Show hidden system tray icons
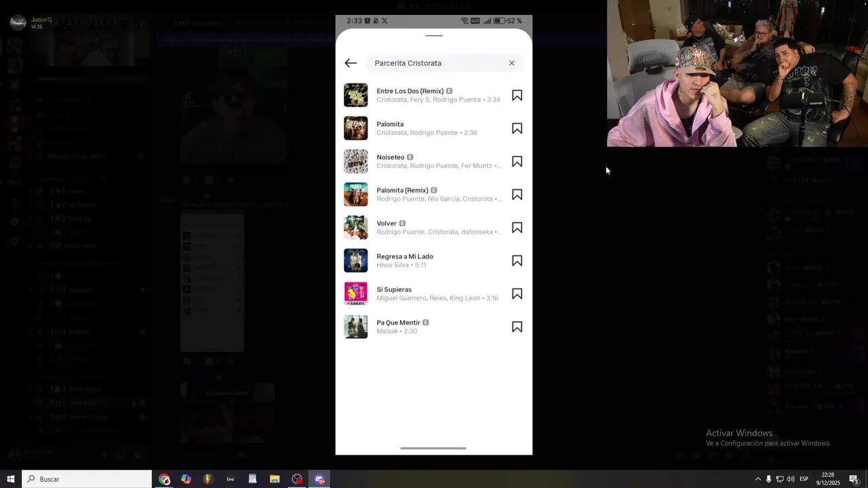868x488 pixels. pyautogui.click(x=757, y=479)
